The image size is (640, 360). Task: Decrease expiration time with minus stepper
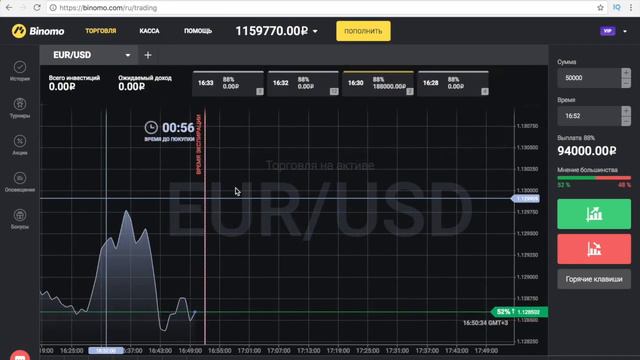coord(626,121)
